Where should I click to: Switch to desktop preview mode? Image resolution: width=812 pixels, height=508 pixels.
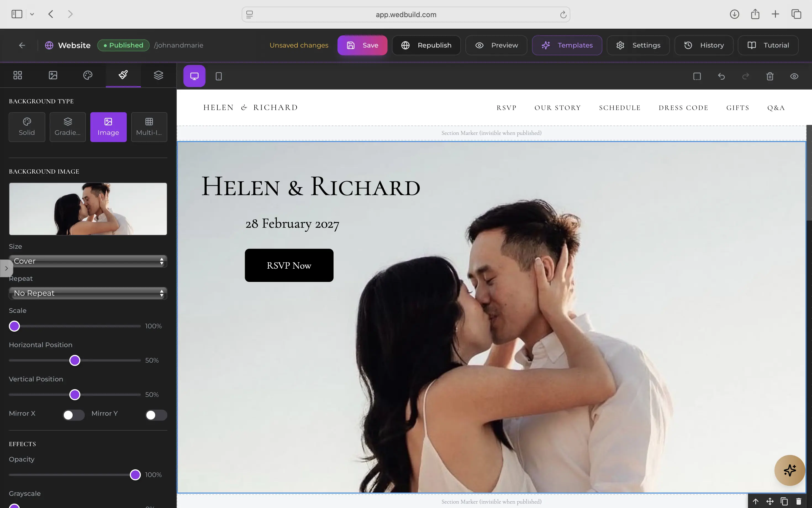pos(194,76)
